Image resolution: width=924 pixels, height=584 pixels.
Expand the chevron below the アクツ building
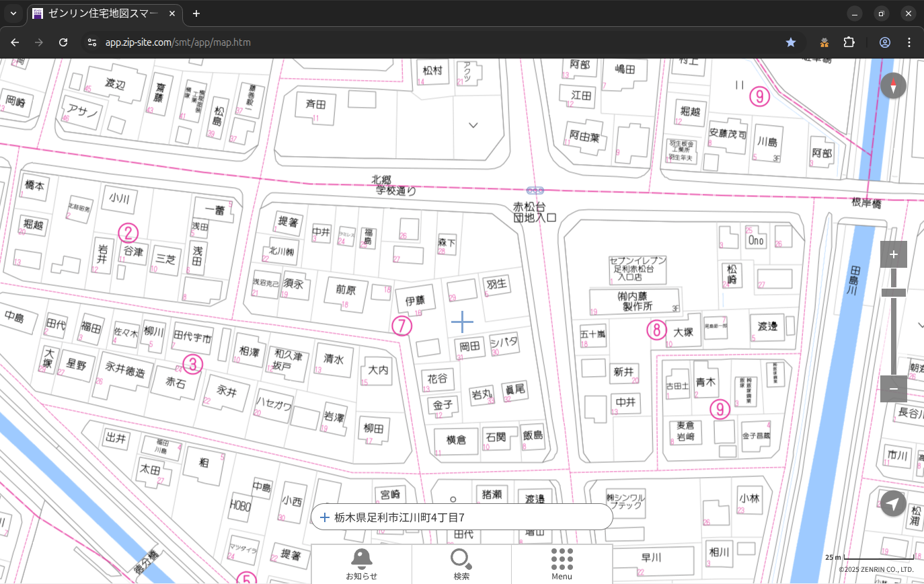point(473,125)
